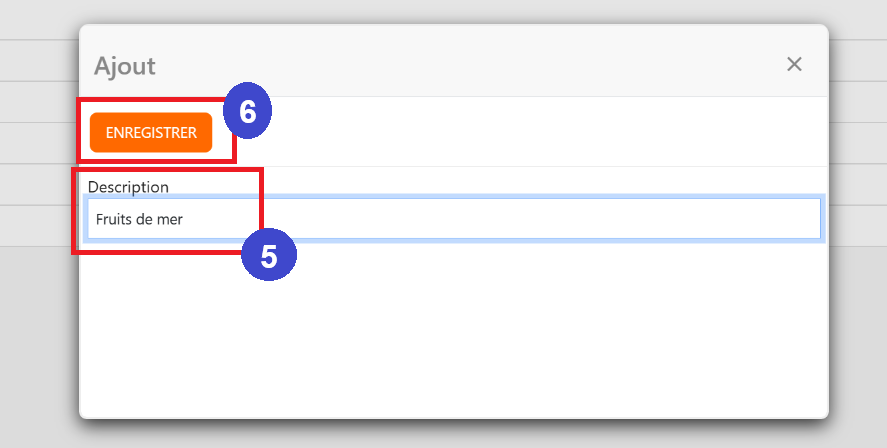
Task: Save the entry using ENREGISTRER
Action: 151,133
